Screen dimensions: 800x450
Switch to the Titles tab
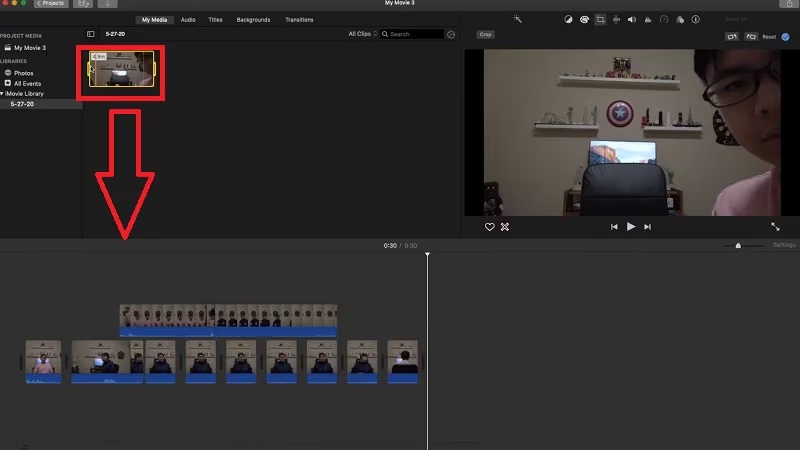point(215,20)
